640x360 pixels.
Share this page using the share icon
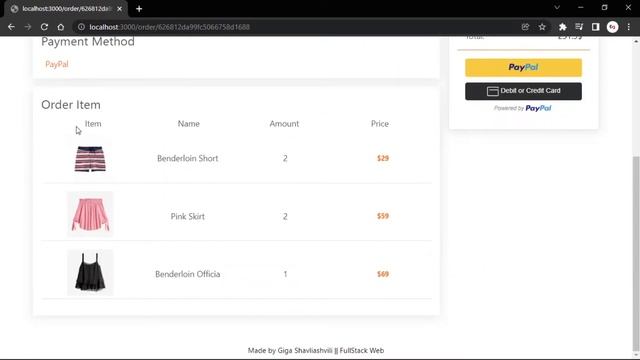[x=525, y=27]
